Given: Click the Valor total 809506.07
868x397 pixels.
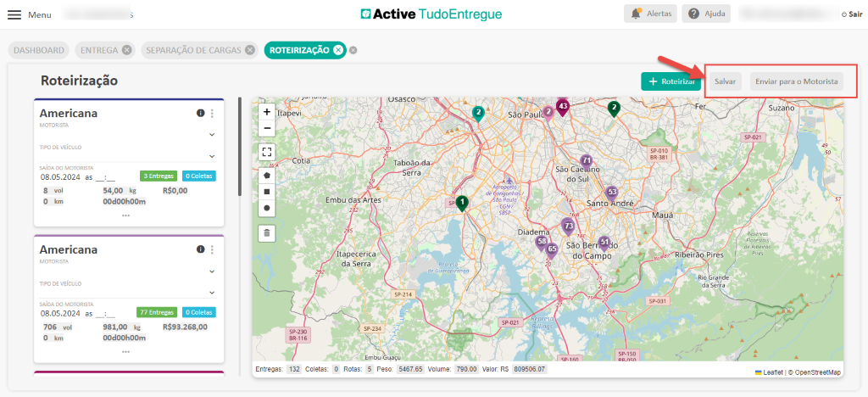Looking at the screenshot, I should coord(529,369).
